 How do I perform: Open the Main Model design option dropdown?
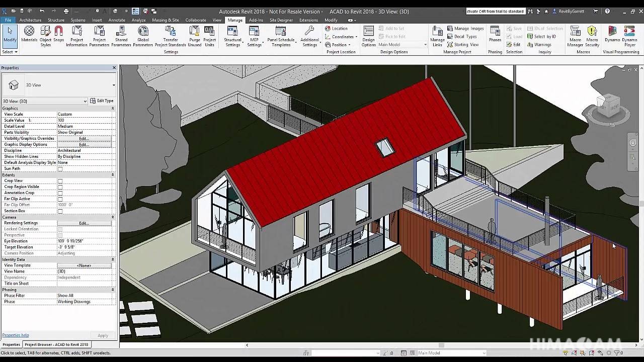coord(403,45)
